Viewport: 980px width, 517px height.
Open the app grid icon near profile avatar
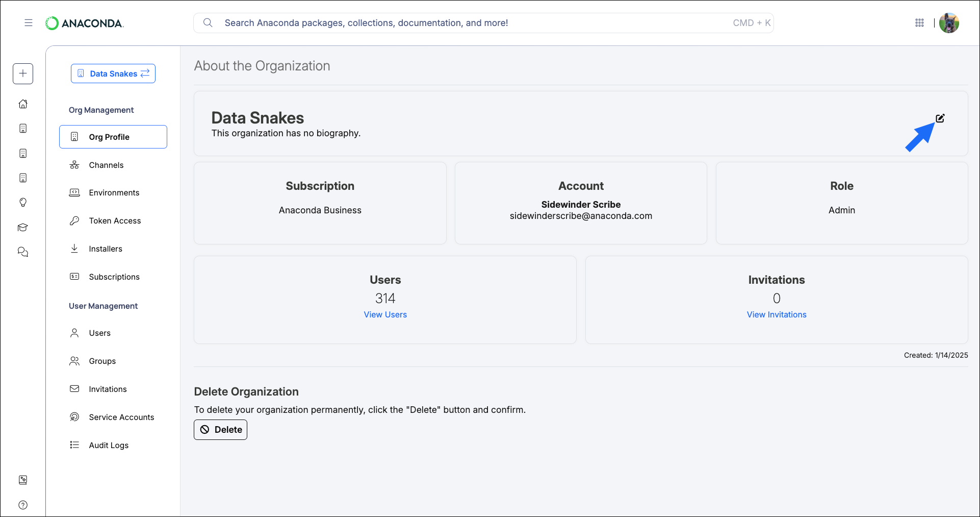tap(919, 23)
